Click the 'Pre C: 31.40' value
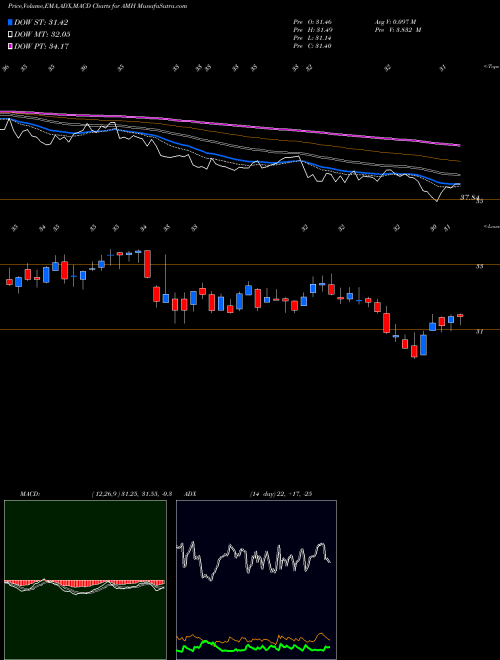500x660 pixels. [x=312, y=46]
